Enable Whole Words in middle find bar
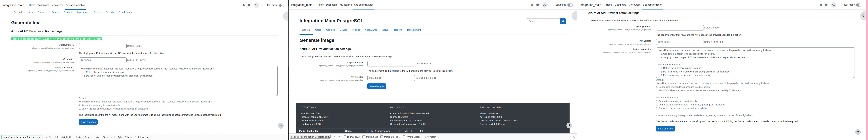 404,137
